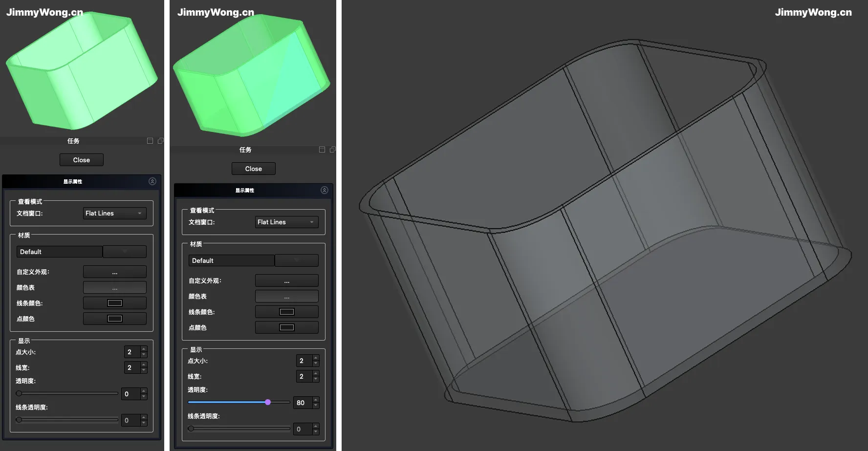Click the 点颜色 swatch in the middle panel
868x451 pixels.
coord(287,328)
